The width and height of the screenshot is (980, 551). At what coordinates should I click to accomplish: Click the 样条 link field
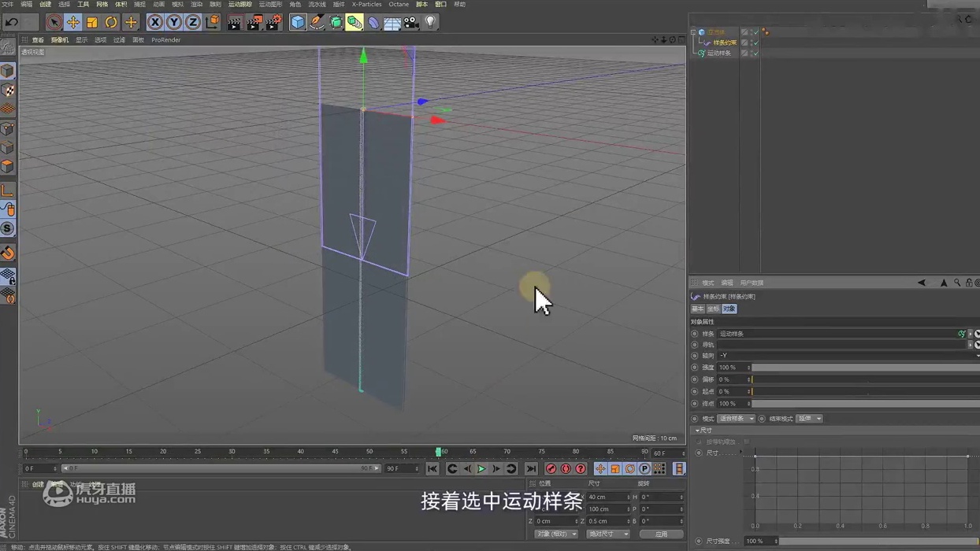[x=841, y=334]
